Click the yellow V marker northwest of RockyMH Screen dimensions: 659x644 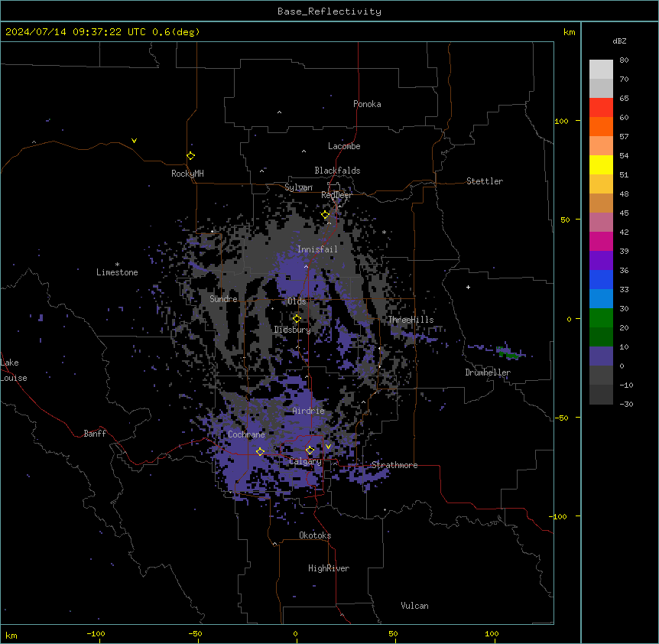(x=134, y=141)
